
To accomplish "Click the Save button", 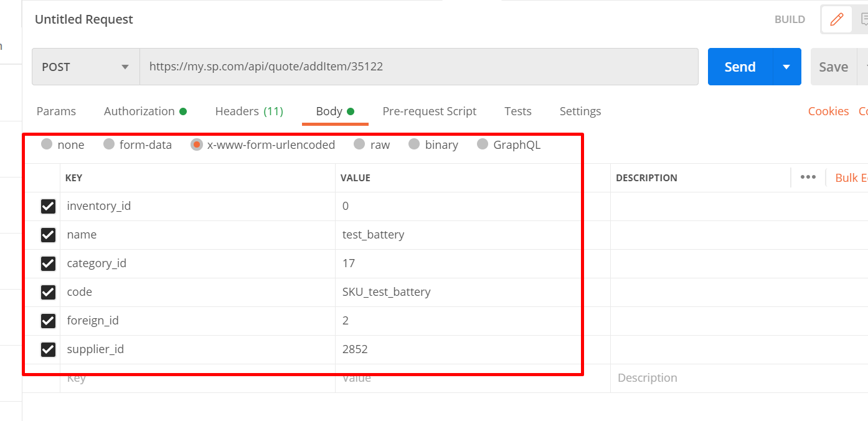I will pyautogui.click(x=833, y=67).
